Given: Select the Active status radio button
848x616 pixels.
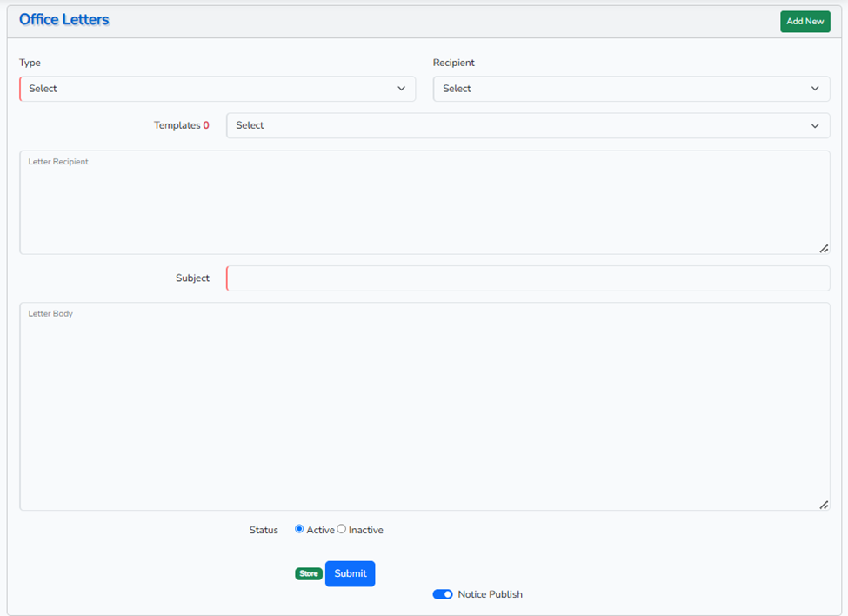Looking at the screenshot, I should 299,529.
